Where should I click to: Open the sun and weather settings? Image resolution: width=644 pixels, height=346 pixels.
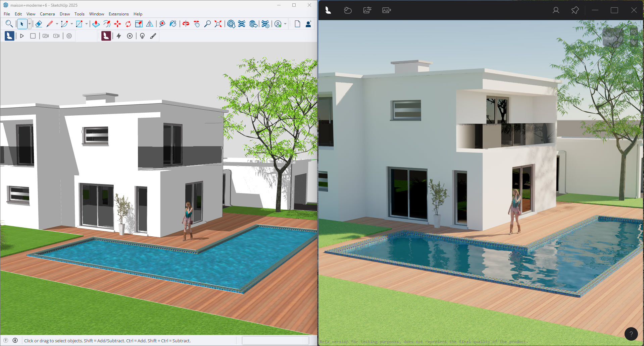pyautogui.click(x=348, y=10)
